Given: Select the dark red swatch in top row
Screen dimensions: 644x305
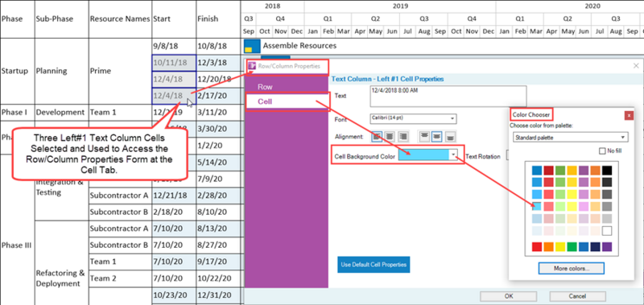Looking at the screenshot, I should pos(548,171).
